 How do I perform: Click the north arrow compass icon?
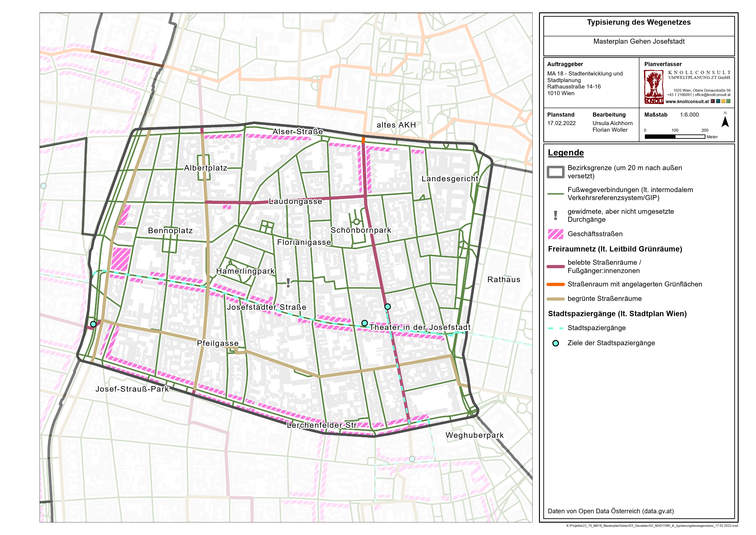point(725,122)
